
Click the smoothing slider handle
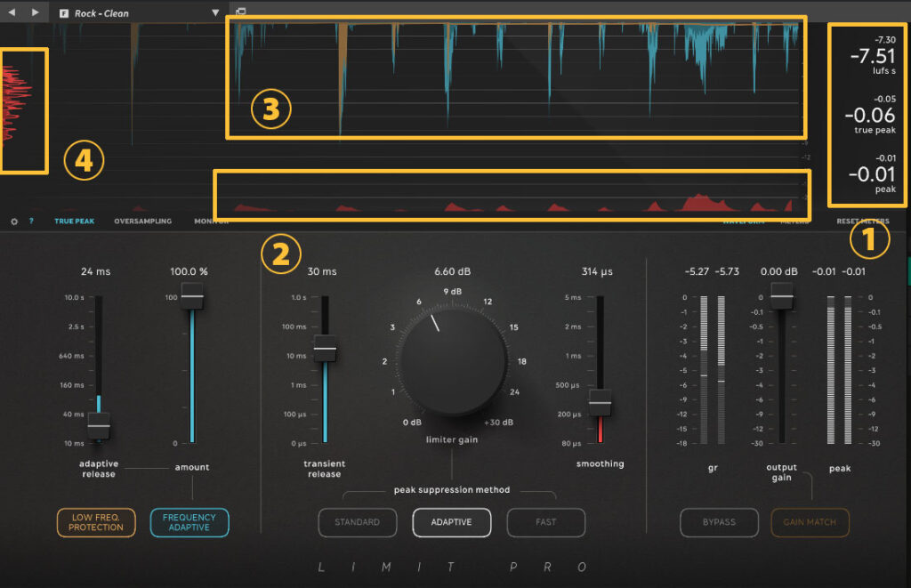(601, 403)
